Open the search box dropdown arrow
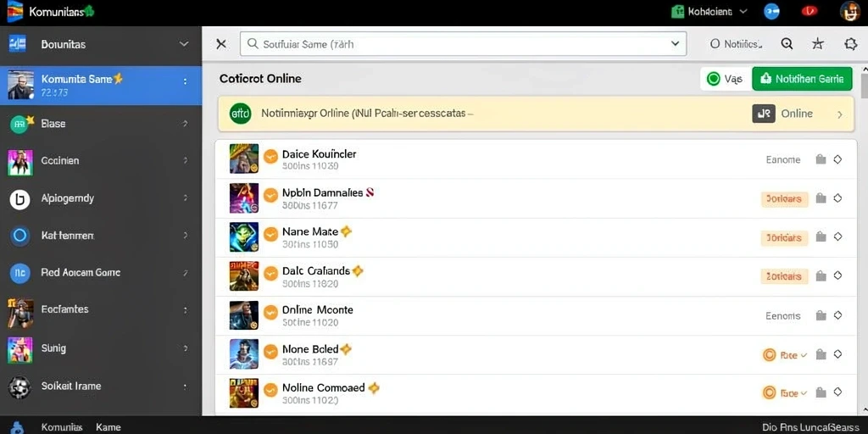This screenshot has height=434, width=868. pyautogui.click(x=674, y=44)
